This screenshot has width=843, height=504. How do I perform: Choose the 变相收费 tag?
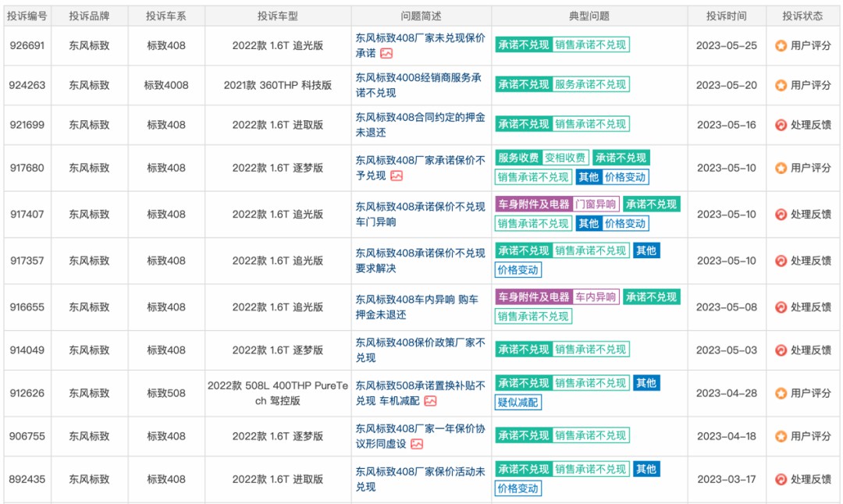point(565,158)
